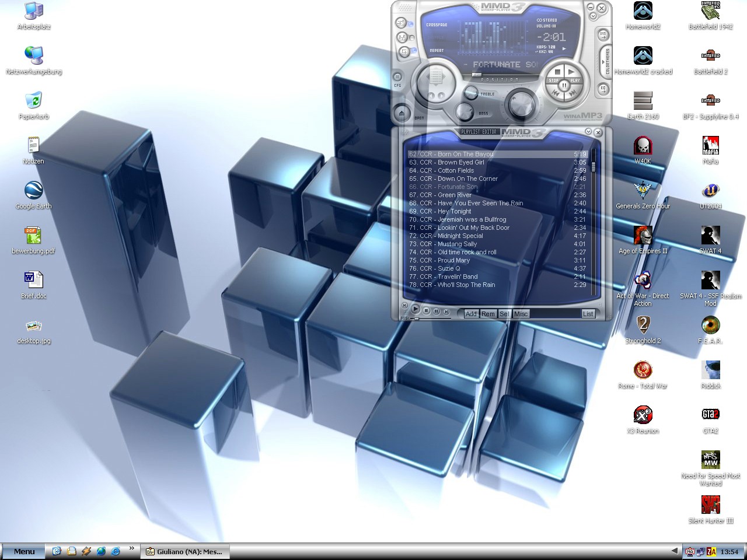Open the playlist Add menu

coord(471,313)
